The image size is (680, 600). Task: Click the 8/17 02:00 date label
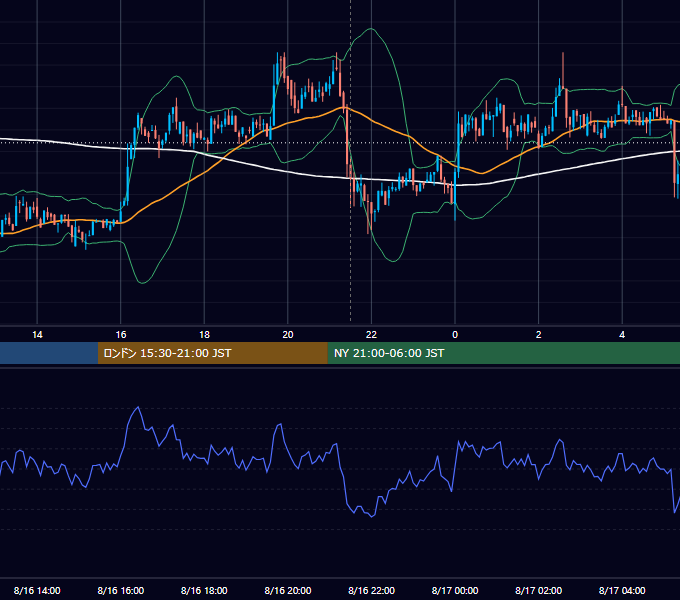click(x=539, y=590)
